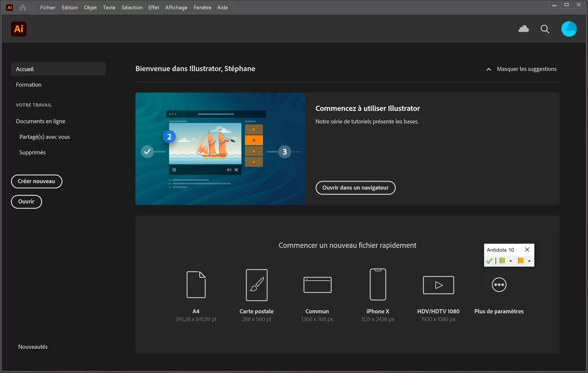Select the A4 document preset icon
588x373 pixels.
pyautogui.click(x=196, y=284)
